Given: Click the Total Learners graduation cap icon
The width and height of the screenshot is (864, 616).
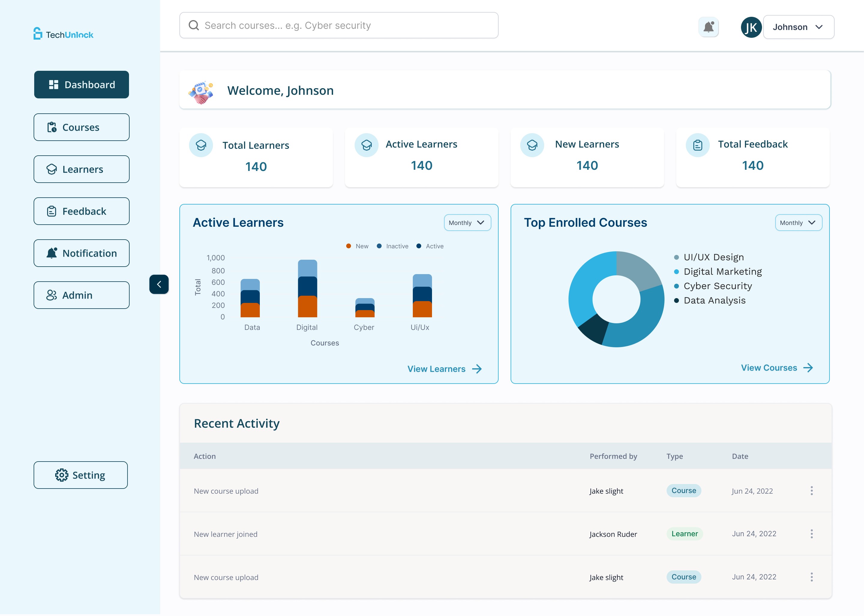Looking at the screenshot, I should [201, 145].
